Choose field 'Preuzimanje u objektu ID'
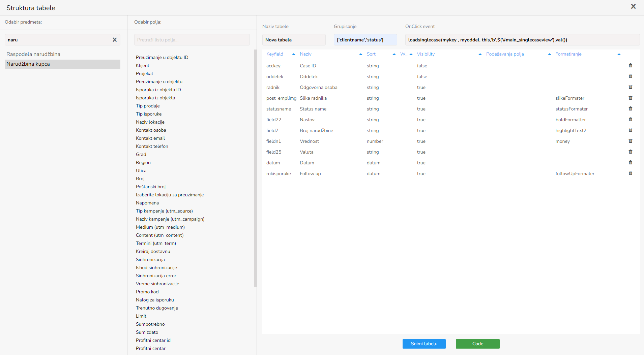The height and width of the screenshot is (355, 644). [x=162, y=58]
